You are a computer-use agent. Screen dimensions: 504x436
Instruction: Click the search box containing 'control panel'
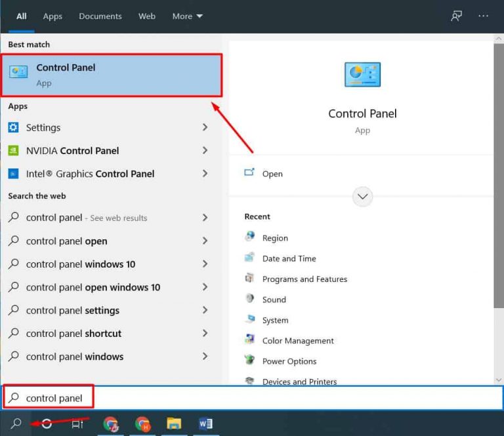252,398
